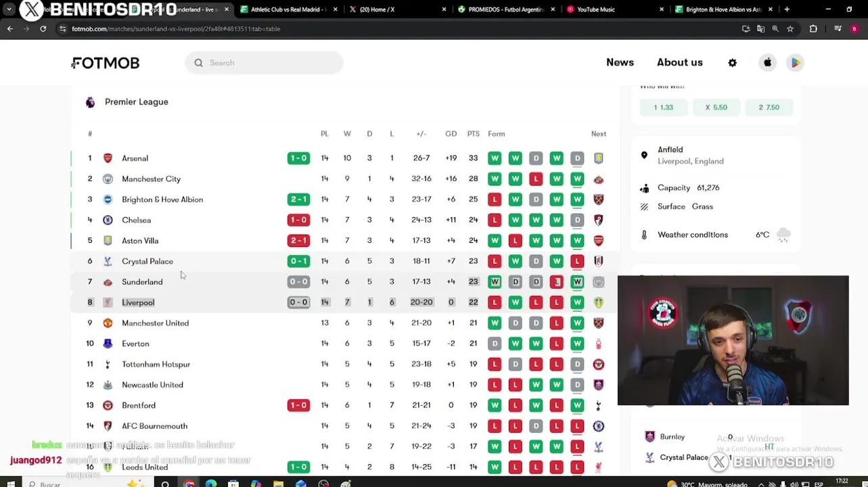Click Manchester City's red L form badge
The height and width of the screenshot is (487, 868).
pyautogui.click(x=536, y=179)
